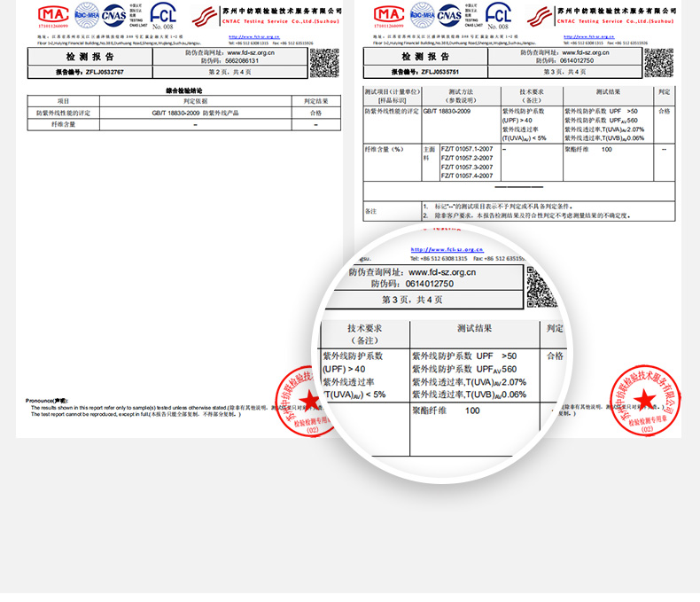Click the CNAS logo on report ZFLJ0532767
Image resolution: width=700 pixels, height=602 pixels.
(x=113, y=16)
